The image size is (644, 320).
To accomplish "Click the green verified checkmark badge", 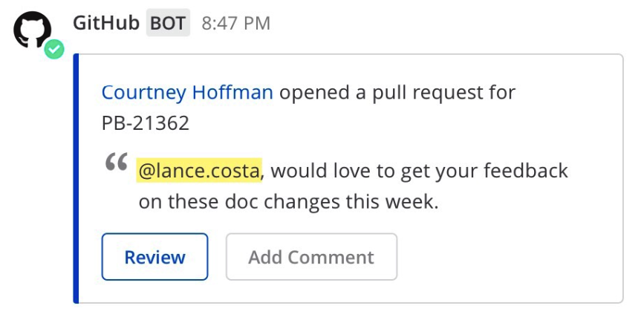I will coord(53,50).
